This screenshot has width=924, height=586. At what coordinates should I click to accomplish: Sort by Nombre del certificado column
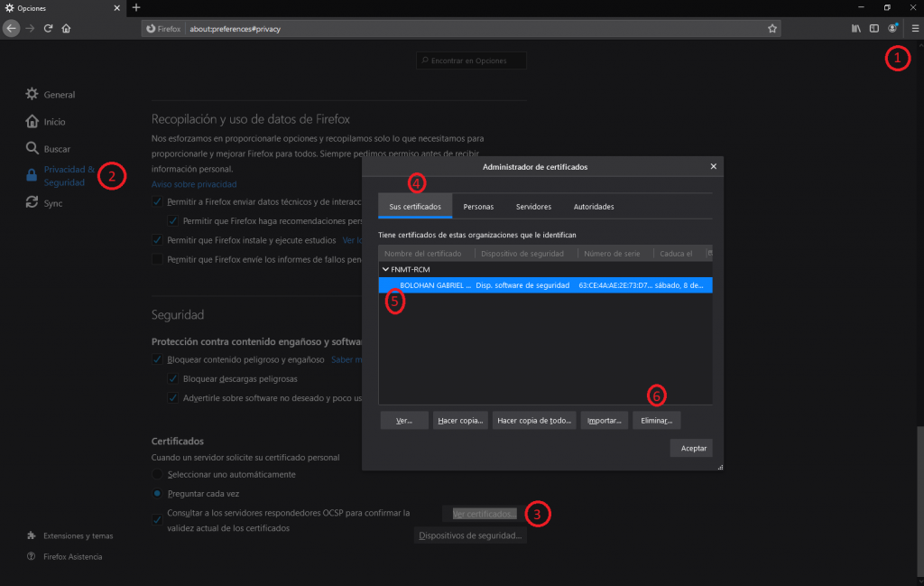(x=427, y=254)
